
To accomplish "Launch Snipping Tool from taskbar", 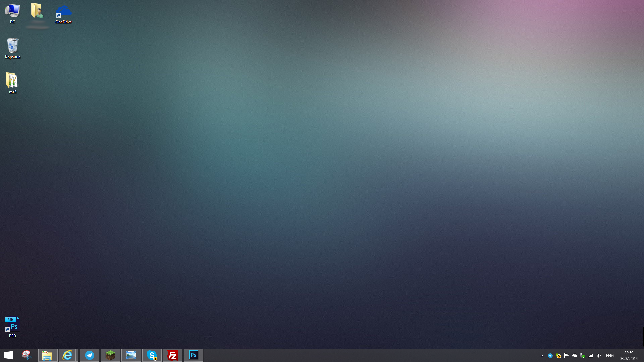I will tap(27, 355).
